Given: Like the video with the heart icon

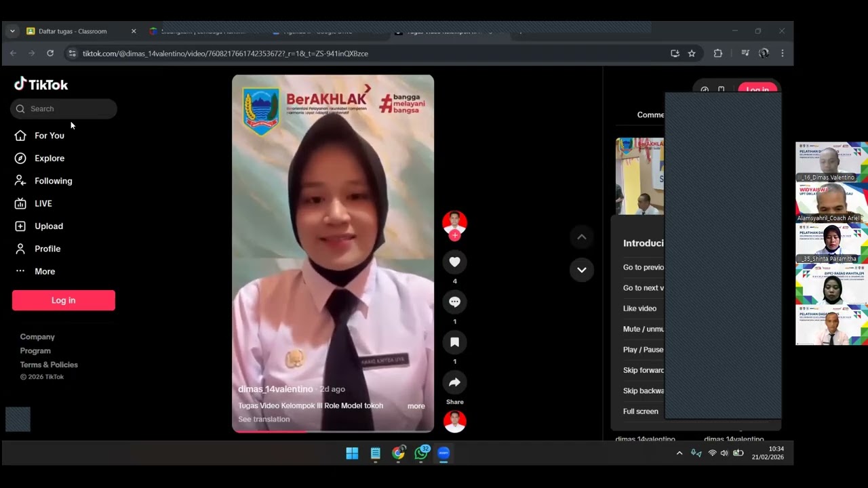Looking at the screenshot, I should click(x=454, y=262).
